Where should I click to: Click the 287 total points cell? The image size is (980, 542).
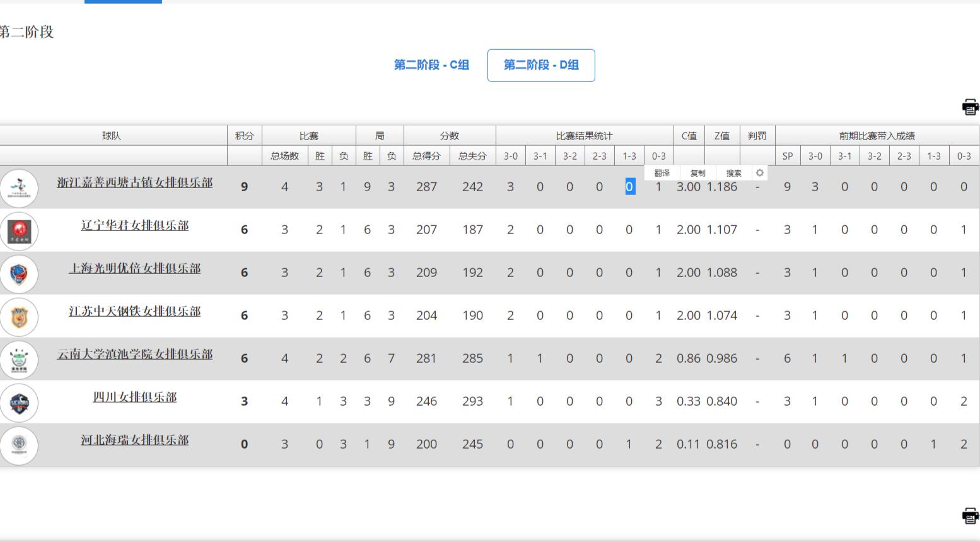coord(427,187)
